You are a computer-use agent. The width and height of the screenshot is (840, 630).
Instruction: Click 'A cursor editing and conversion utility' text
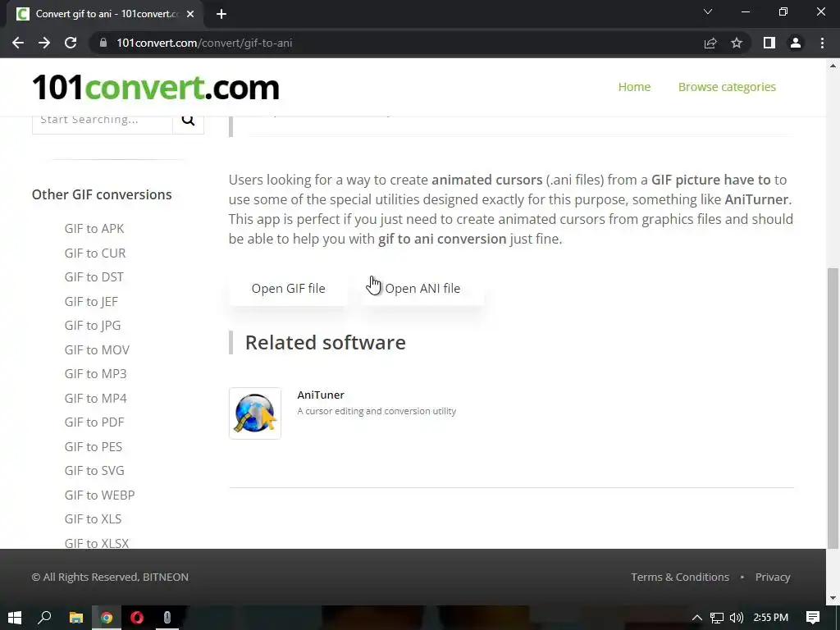click(x=377, y=411)
